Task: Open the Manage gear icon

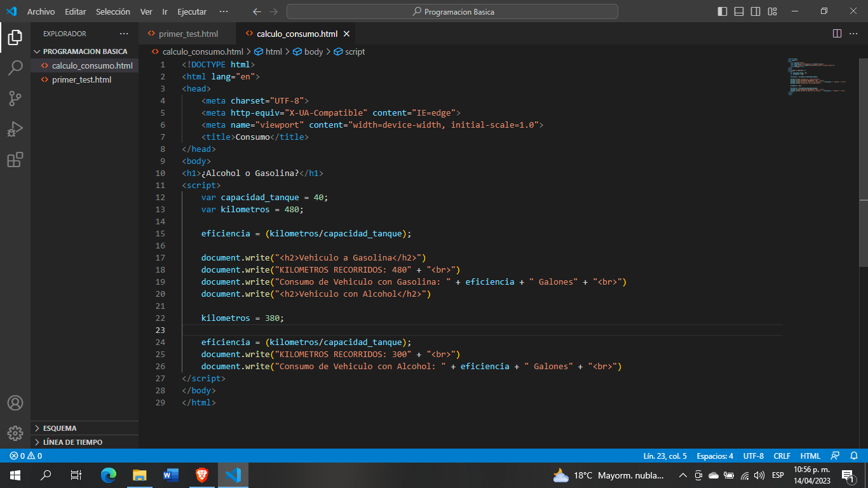Action: pyautogui.click(x=15, y=433)
